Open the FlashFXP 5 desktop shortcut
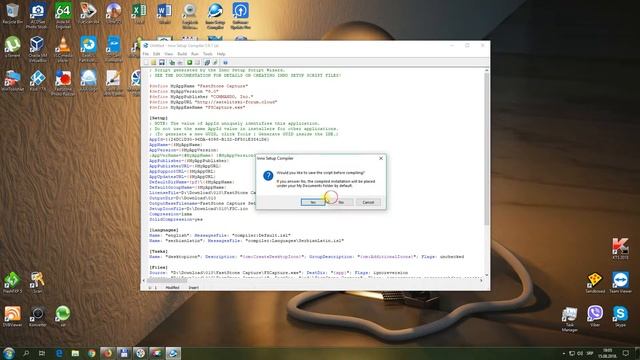Screen dimensions: 640x360 tap(12, 283)
